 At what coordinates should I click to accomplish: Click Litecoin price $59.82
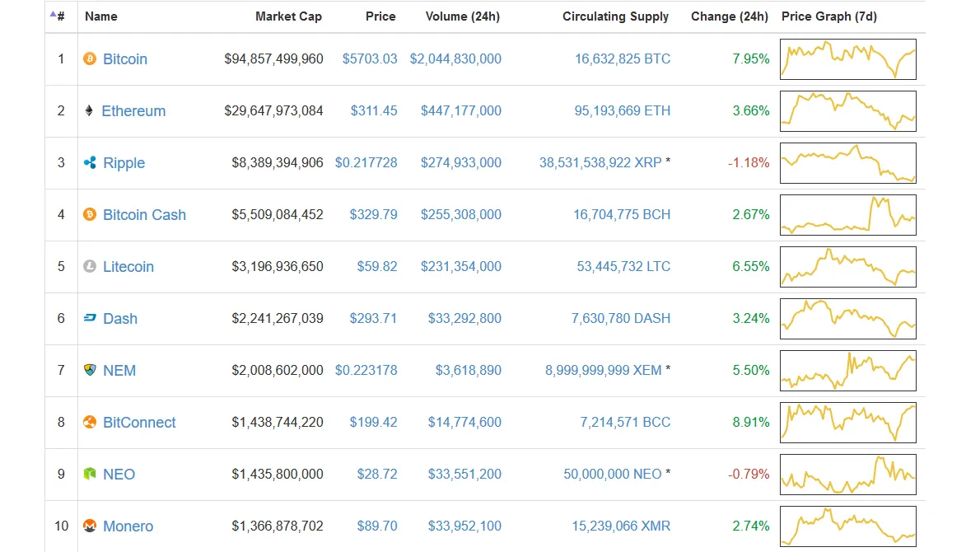coord(377,266)
